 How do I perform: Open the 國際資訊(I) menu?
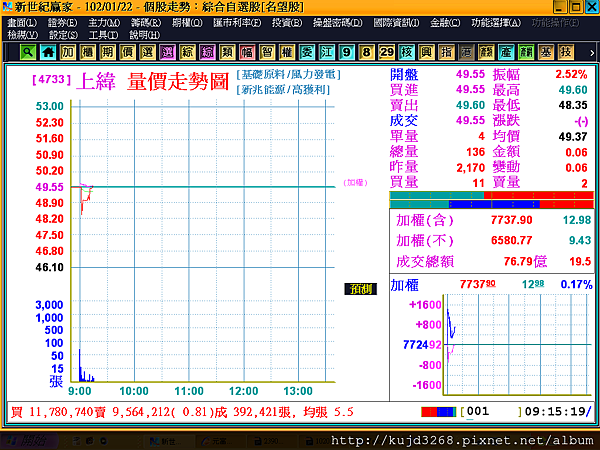tap(396, 23)
